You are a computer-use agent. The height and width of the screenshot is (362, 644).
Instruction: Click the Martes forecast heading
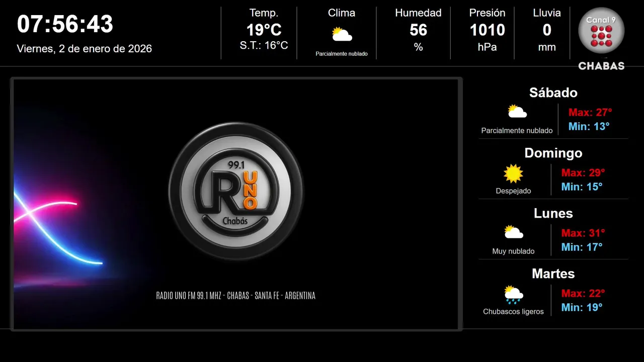553,274
